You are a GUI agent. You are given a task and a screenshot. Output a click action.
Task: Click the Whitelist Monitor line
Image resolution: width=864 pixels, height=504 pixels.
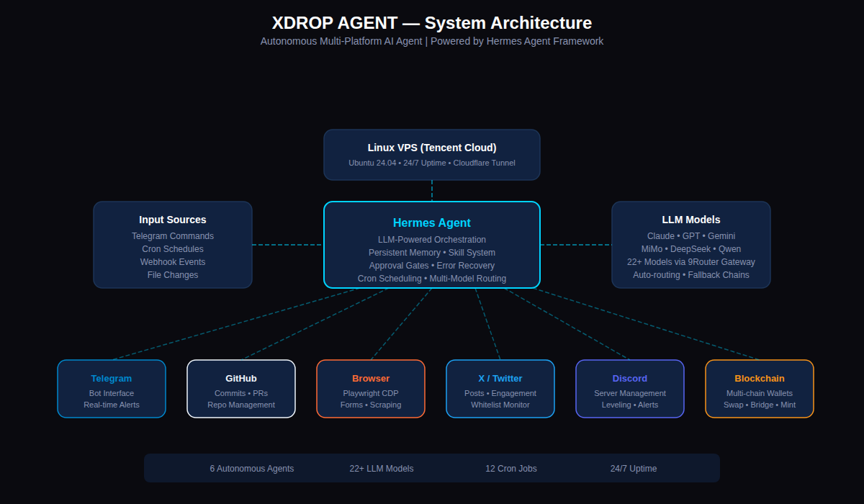500,405
